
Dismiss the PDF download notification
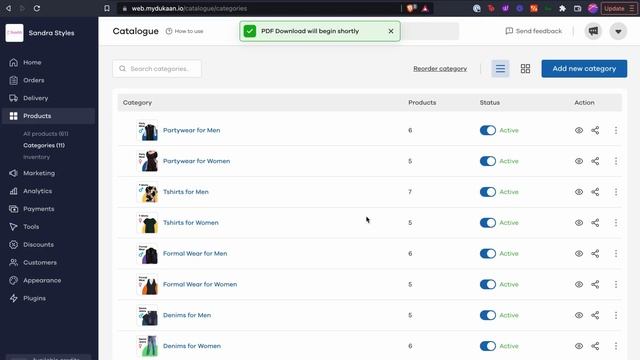click(x=391, y=31)
